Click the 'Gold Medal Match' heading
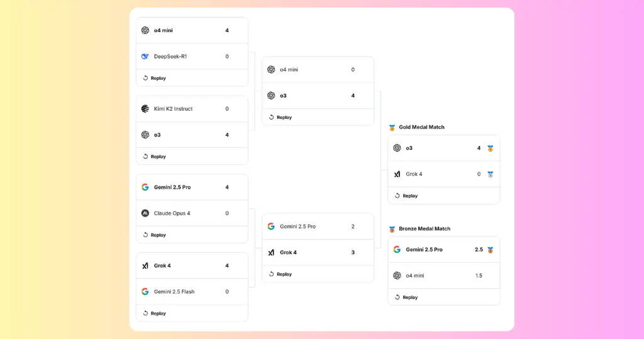644x339 pixels. [x=422, y=127]
